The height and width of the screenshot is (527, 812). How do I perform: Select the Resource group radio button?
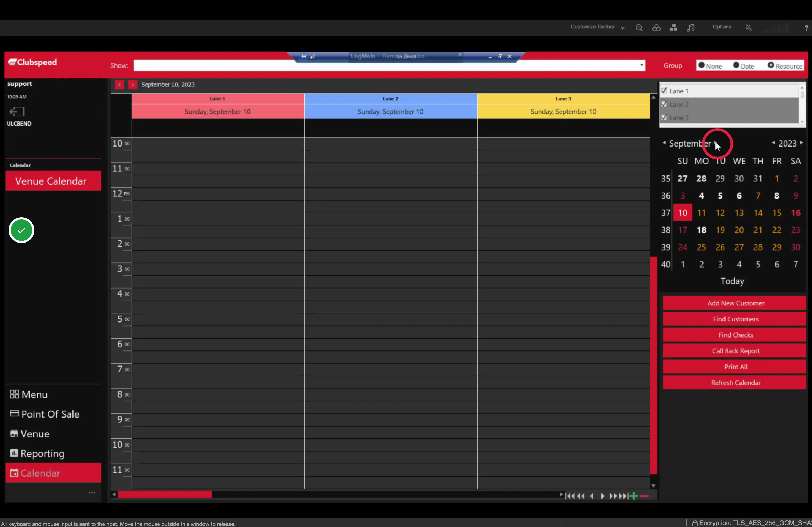pos(771,65)
